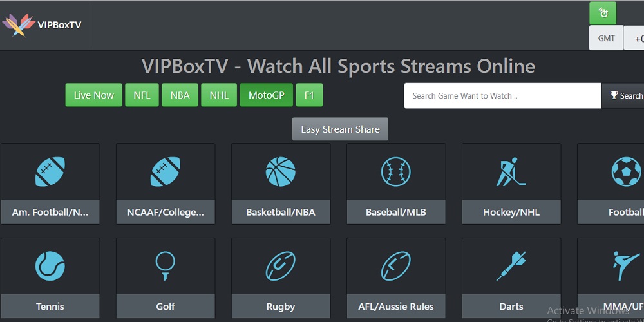
Task: Open the MMA/UF category label
Action: 611,307
